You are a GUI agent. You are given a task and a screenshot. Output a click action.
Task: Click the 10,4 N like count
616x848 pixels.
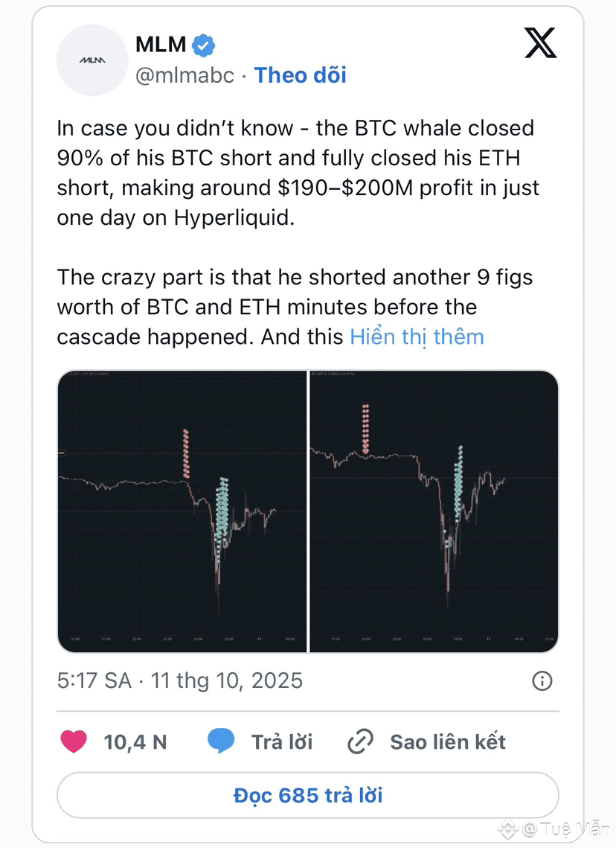[135, 742]
